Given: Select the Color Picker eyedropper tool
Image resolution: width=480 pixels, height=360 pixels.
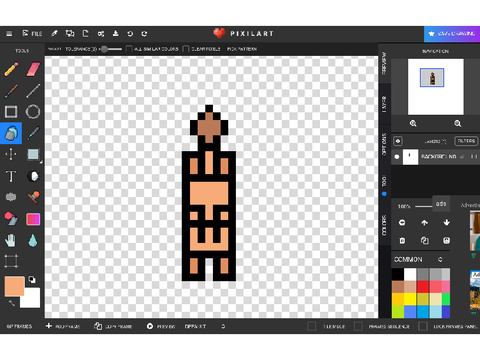Looking at the screenshot, I should click(33, 133).
